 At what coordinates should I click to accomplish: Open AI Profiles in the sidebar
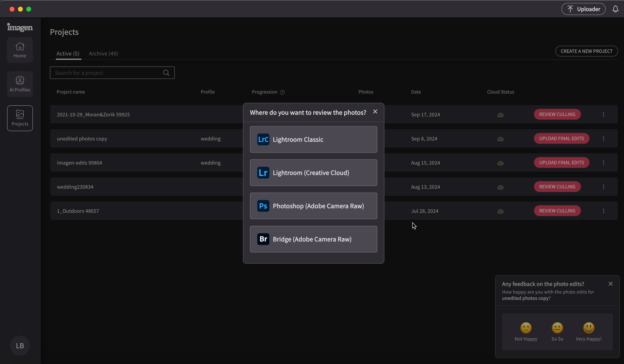pos(20,84)
